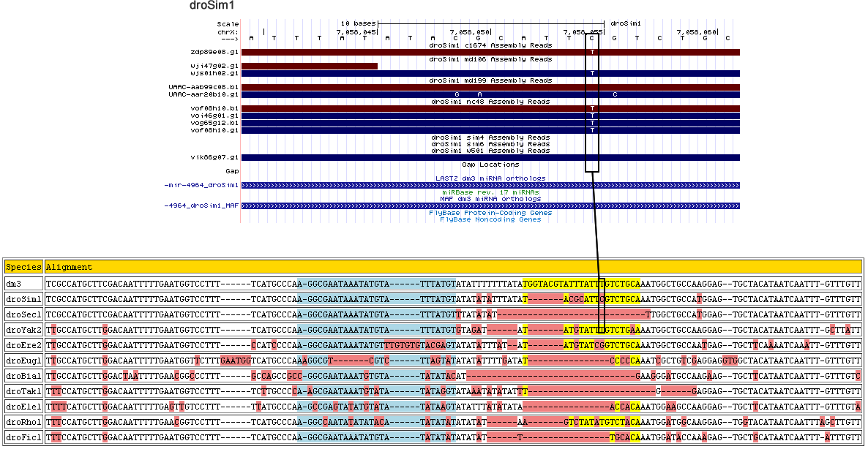Viewport: 868px width, 449px height.
Task: Open the miRBase rev. 17 miRNAs track title
Action: click(x=490, y=192)
